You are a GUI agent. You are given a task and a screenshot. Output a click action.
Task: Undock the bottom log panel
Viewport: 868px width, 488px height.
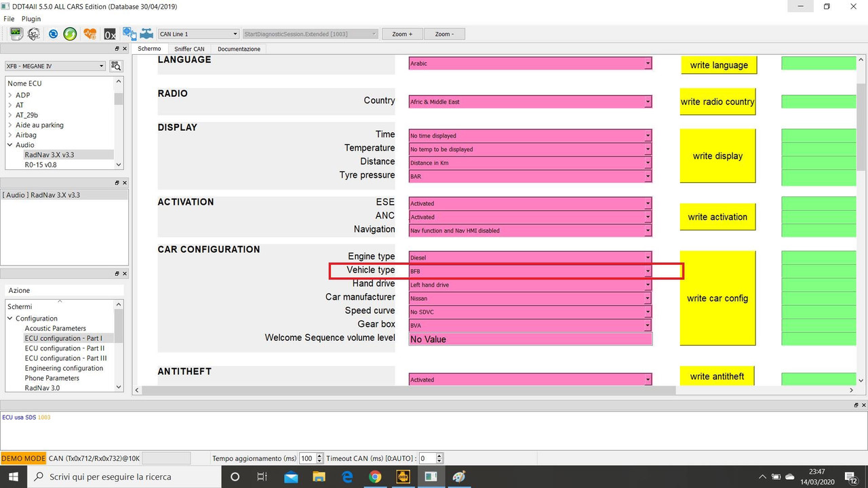(x=856, y=405)
